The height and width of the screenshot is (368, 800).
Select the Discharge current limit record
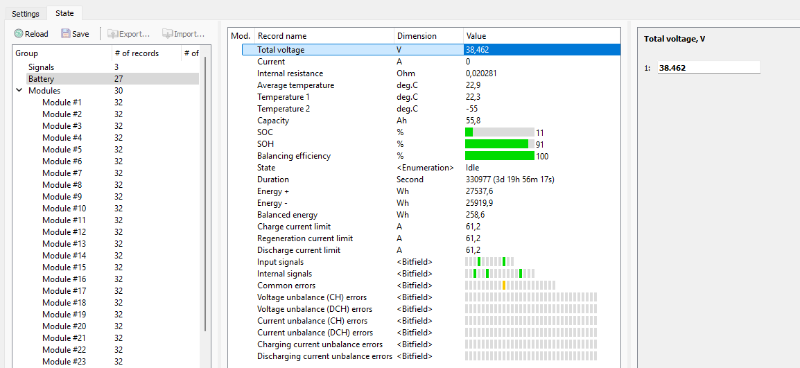[431, 250]
